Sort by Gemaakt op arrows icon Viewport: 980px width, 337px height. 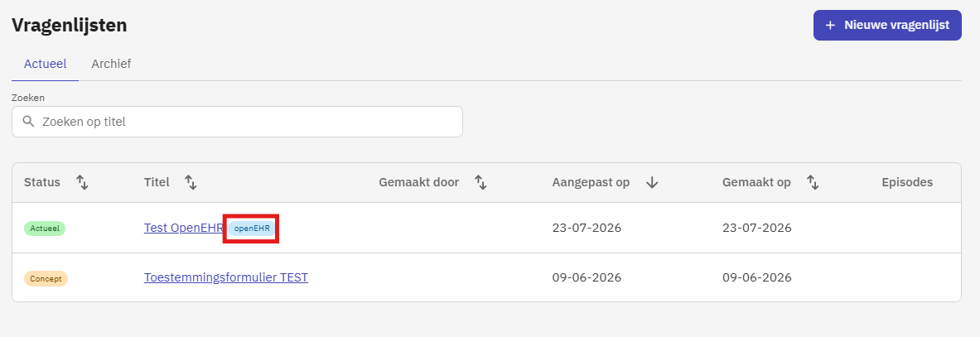tap(813, 182)
